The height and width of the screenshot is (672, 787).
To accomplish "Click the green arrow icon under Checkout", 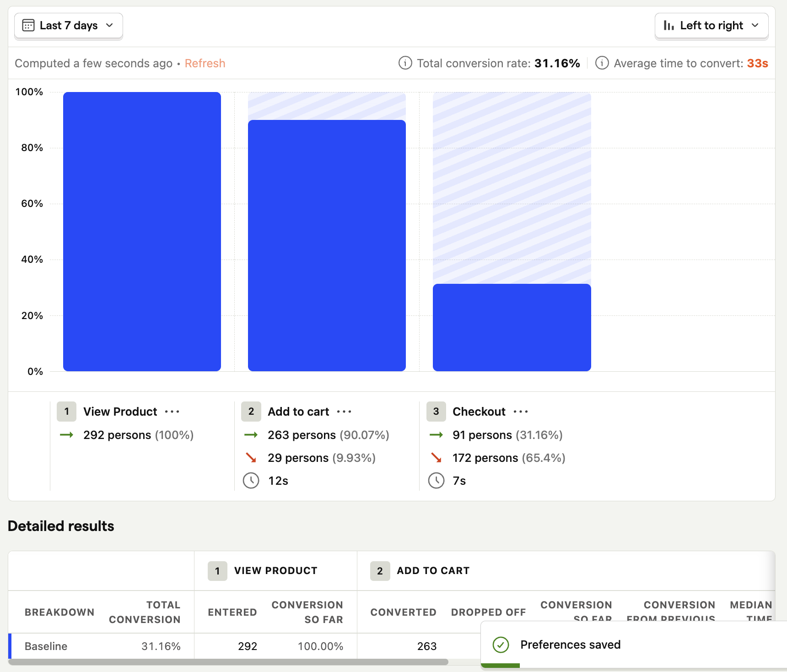I will 437,435.
